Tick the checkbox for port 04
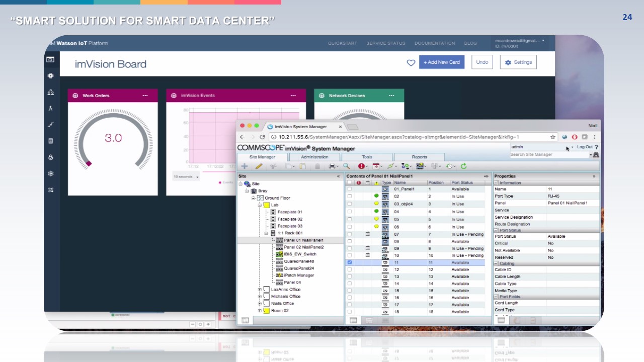The image size is (644, 362). pyautogui.click(x=350, y=212)
